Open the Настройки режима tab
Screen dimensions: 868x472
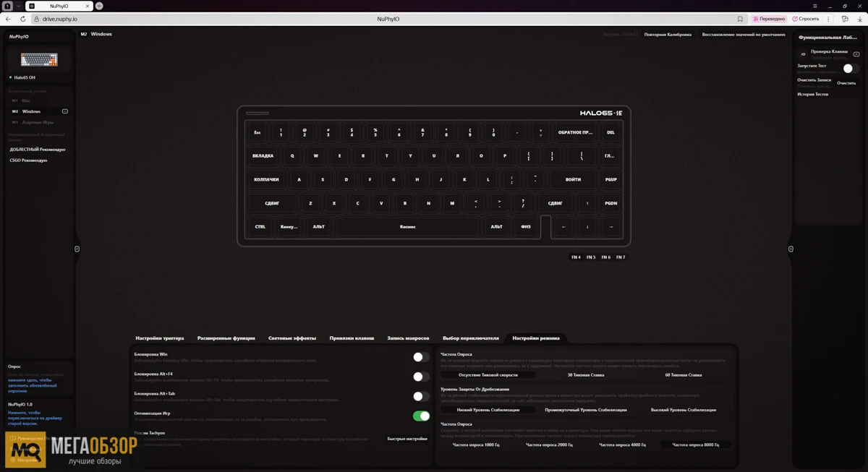click(536, 338)
